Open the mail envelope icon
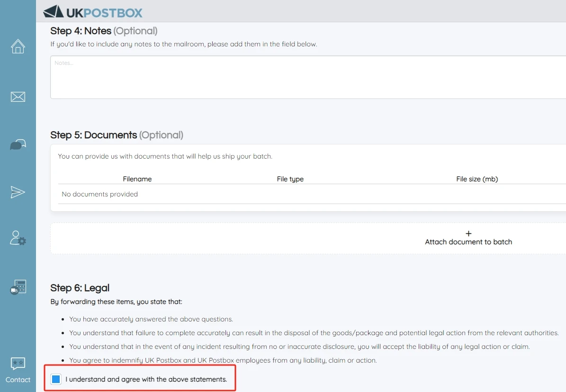The height and width of the screenshot is (392, 566). (18, 97)
